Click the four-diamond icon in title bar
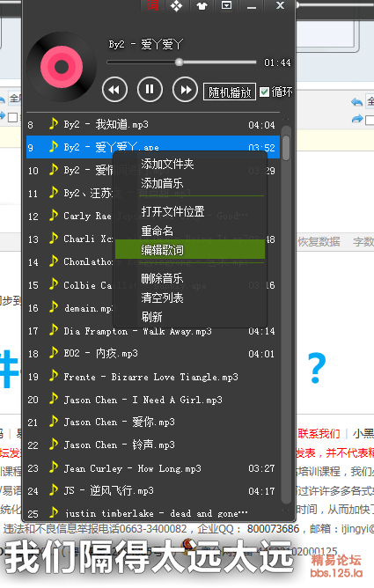Viewport: 374px width, 588px height. point(177,5)
